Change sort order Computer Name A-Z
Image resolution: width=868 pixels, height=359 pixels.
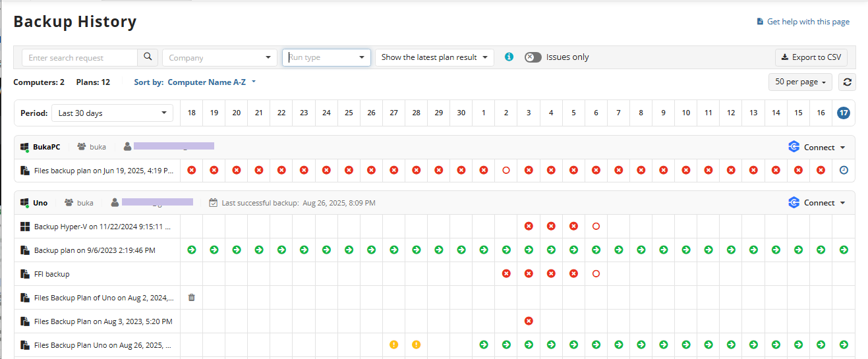pos(212,82)
